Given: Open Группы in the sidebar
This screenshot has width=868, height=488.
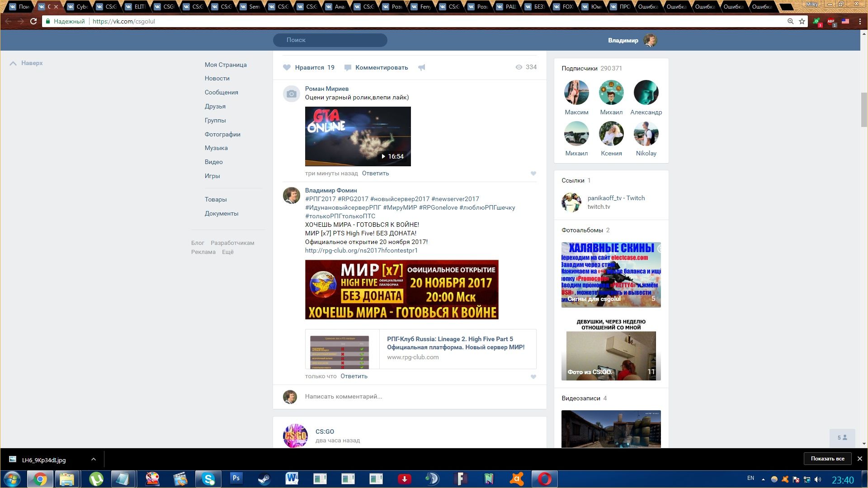Looking at the screenshot, I should tap(215, 120).
